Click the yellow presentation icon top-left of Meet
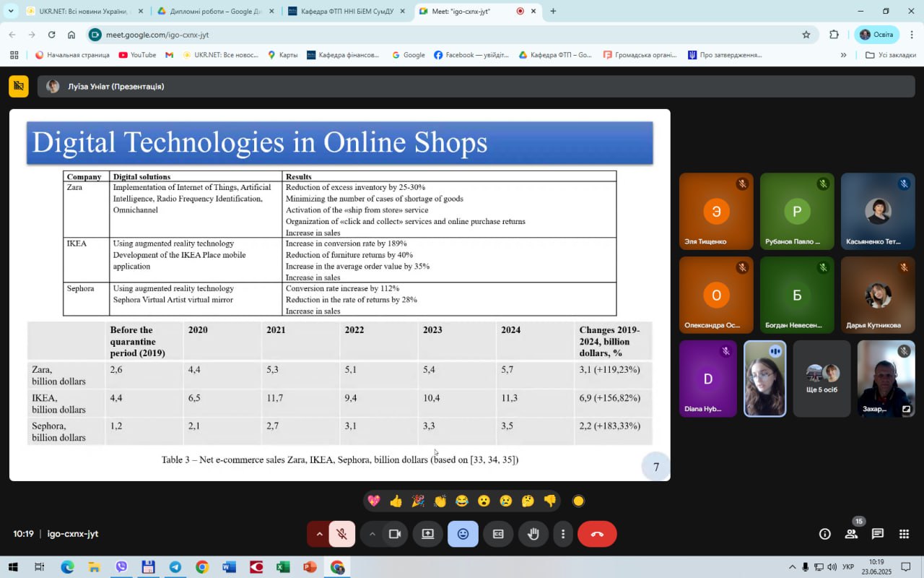Image resolution: width=924 pixels, height=578 pixels. pyautogui.click(x=19, y=86)
